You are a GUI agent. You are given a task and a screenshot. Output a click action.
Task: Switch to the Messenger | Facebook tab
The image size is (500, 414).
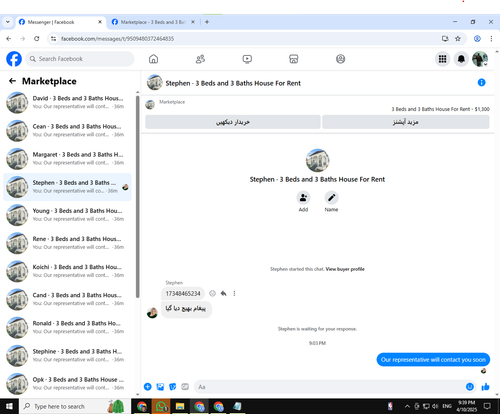click(60, 22)
